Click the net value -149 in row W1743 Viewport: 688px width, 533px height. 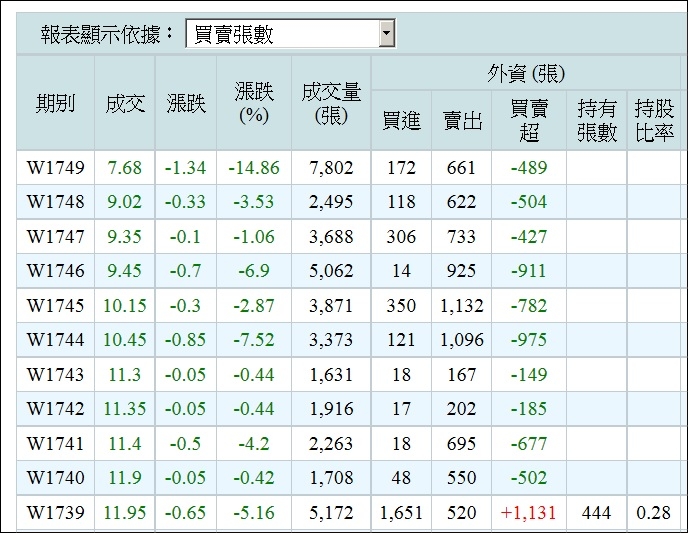(529, 374)
